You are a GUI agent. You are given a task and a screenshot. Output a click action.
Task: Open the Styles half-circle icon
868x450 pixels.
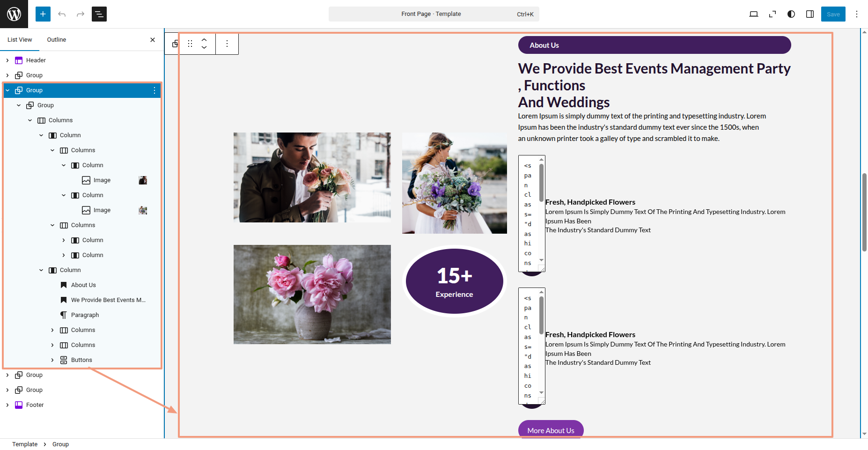791,14
